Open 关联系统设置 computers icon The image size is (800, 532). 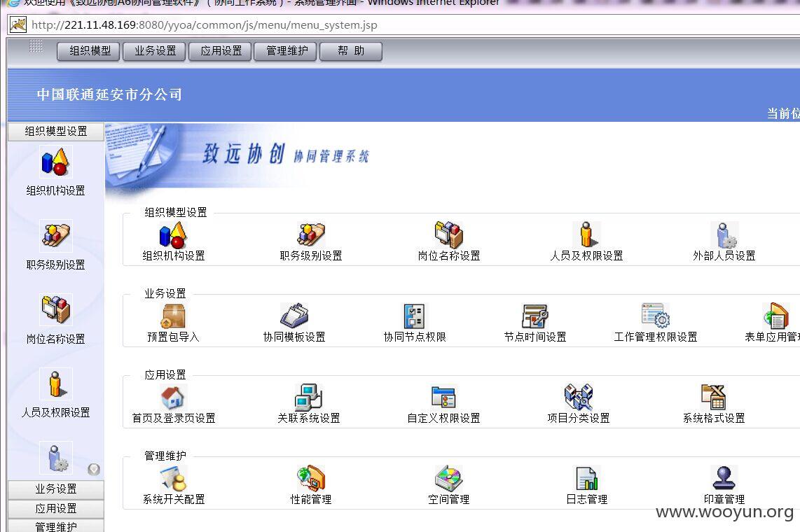click(x=308, y=397)
